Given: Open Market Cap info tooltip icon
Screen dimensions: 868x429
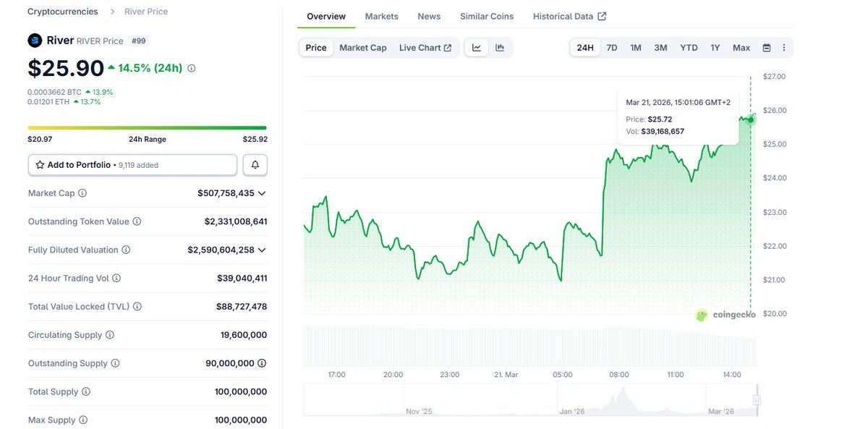Looking at the screenshot, I should point(82,193).
